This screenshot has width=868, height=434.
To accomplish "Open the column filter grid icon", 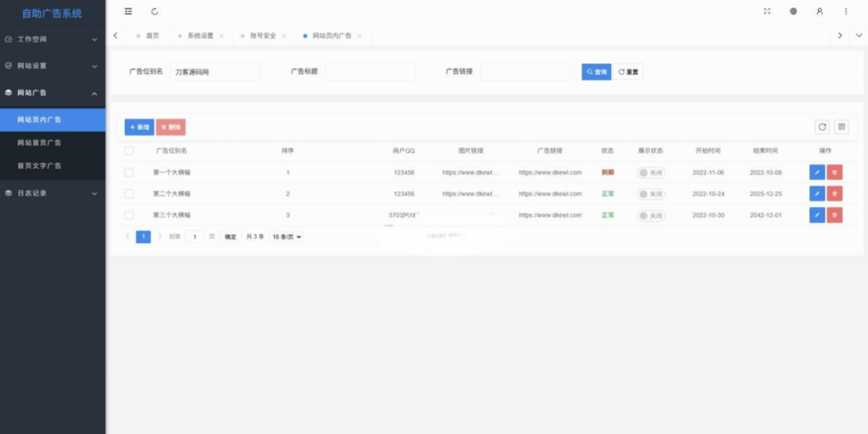I will (842, 127).
